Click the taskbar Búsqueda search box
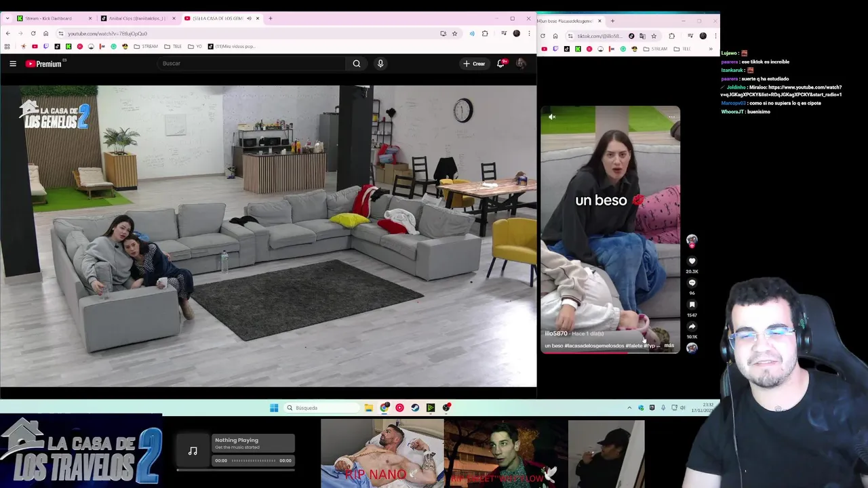The width and height of the screenshot is (868, 488). tap(321, 408)
